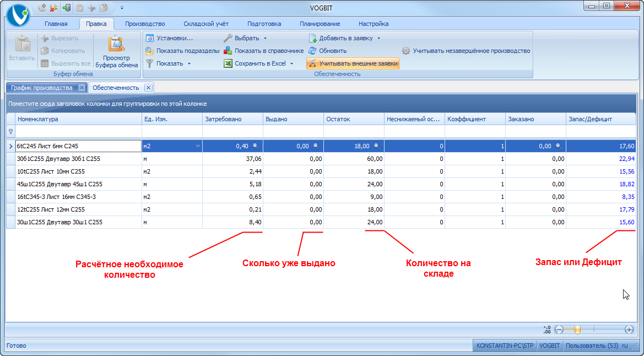Click the Номенклатура filter row input field

(x=78, y=132)
